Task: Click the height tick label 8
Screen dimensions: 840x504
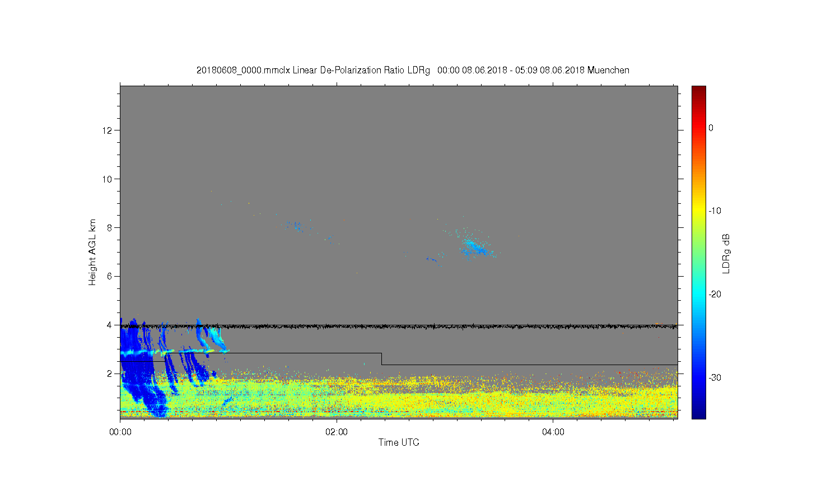Action: point(110,228)
